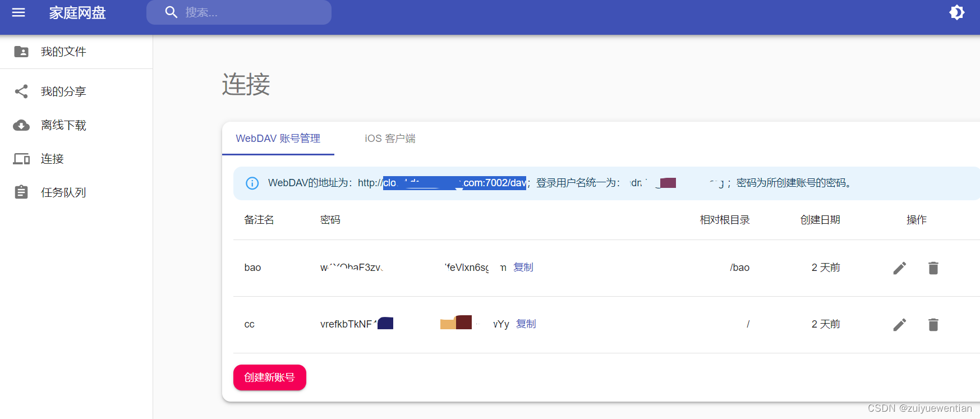Image resolution: width=980 pixels, height=419 pixels.
Task: Click the 连接 devices icon
Action: [21, 159]
